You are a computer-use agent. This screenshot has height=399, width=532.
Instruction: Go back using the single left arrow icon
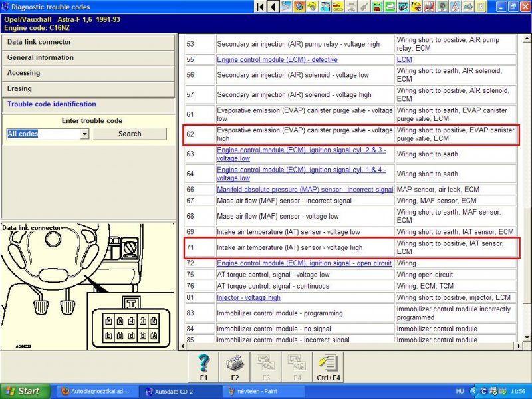273,7
